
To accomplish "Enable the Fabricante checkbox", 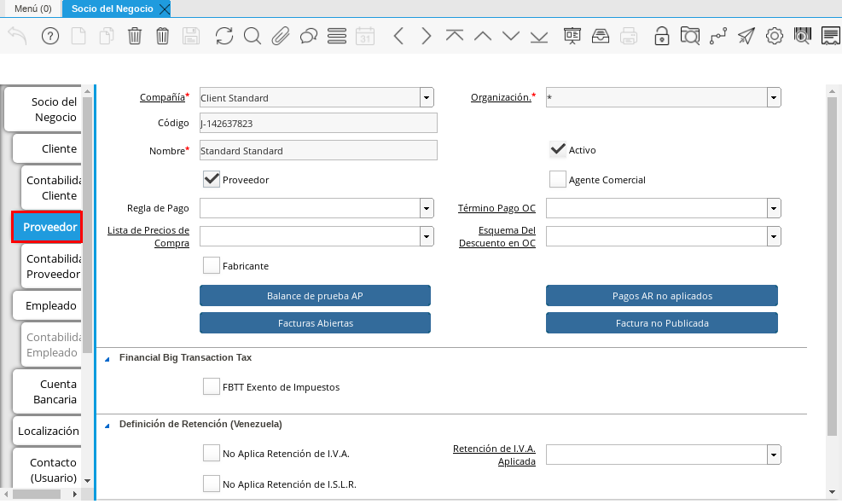I will 212,266.
